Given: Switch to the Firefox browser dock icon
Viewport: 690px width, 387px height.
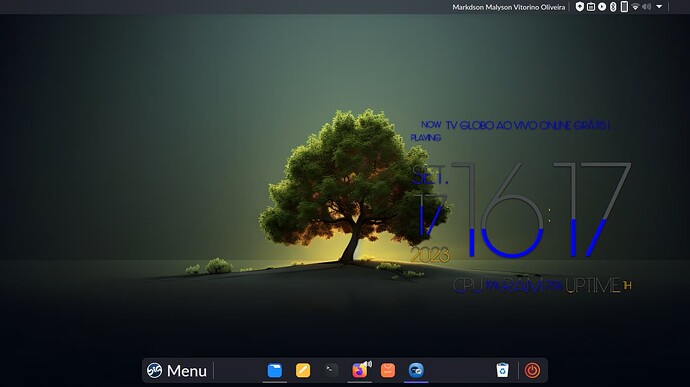Looking at the screenshot, I should click(x=359, y=371).
